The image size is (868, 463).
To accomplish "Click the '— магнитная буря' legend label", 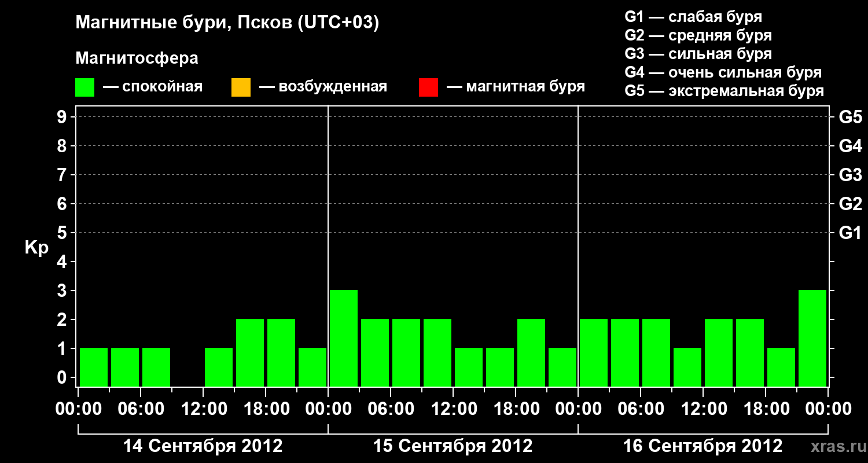I will 516,87.
